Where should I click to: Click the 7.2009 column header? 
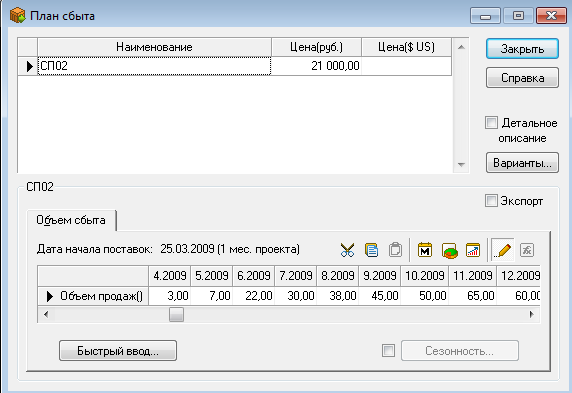295,276
